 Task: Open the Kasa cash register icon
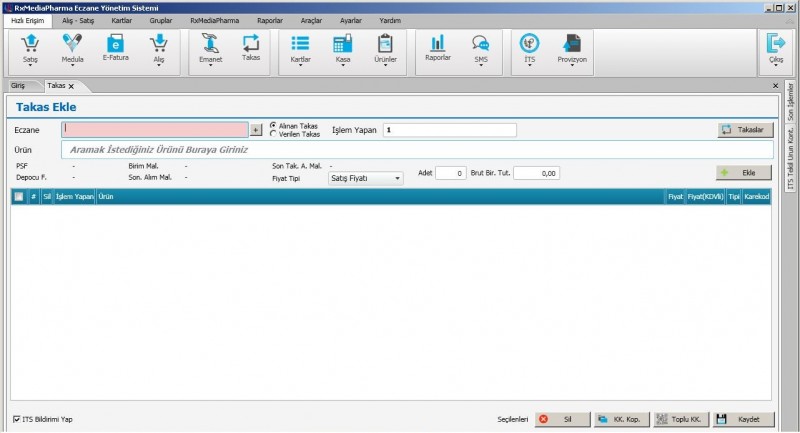point(342,44)
